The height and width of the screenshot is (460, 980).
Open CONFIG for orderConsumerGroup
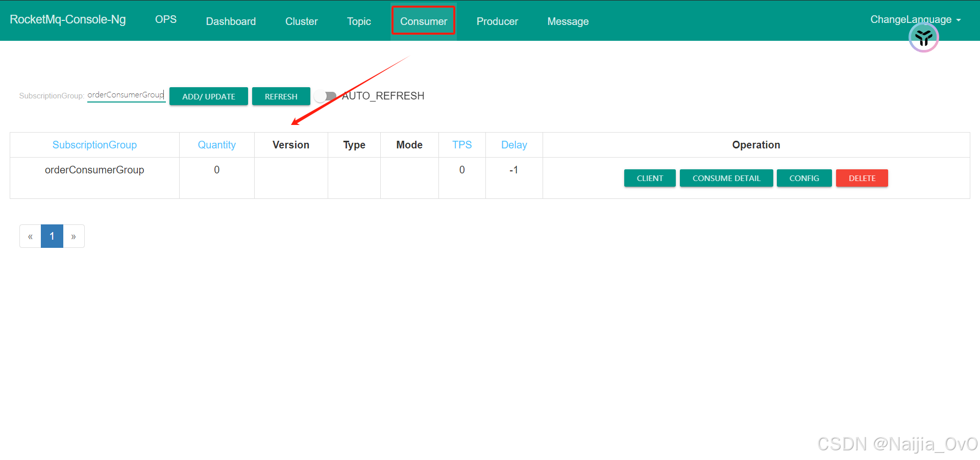pyautogui.click(x=804, y=178)
